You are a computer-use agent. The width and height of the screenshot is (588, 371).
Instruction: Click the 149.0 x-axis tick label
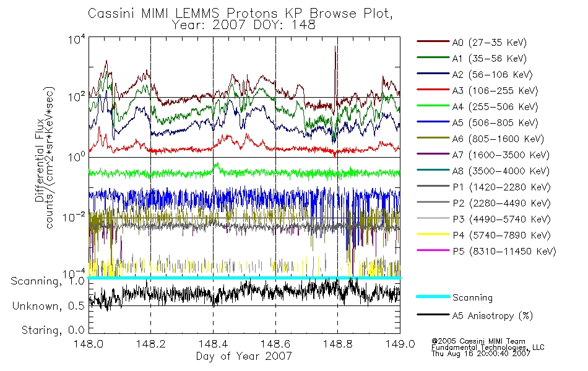[x=400, y=344]
